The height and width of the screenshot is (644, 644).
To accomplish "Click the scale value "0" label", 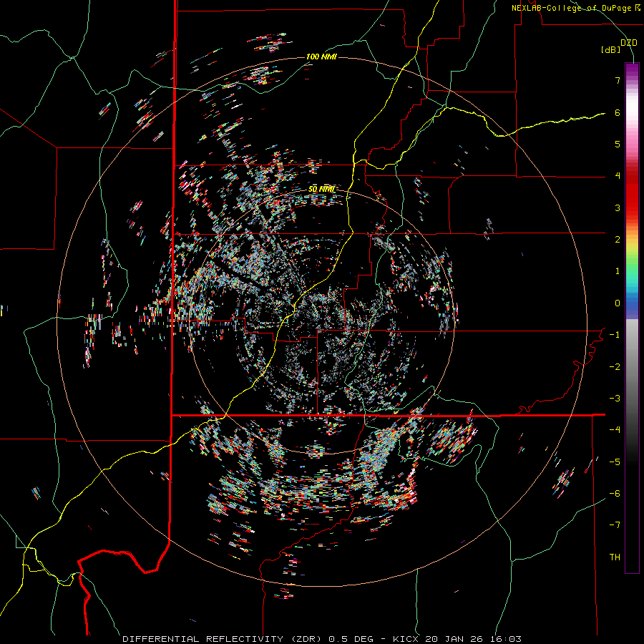I will 618,303.
